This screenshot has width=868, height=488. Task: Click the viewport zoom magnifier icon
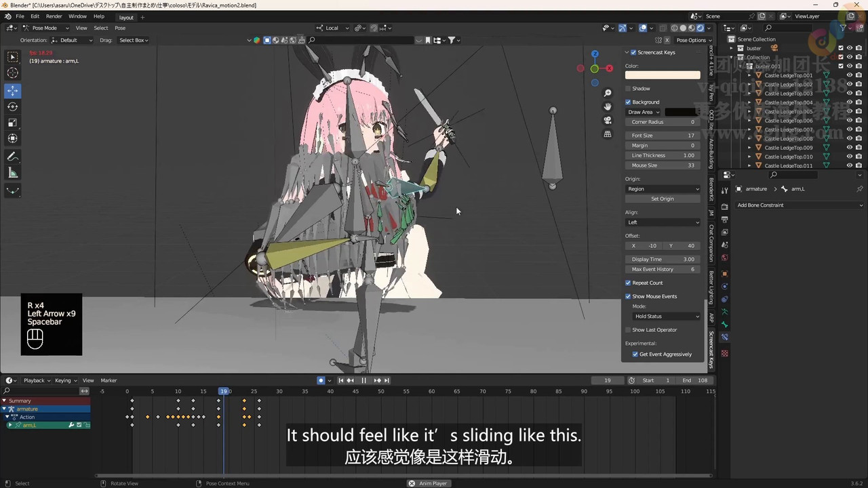click(608, 93)
